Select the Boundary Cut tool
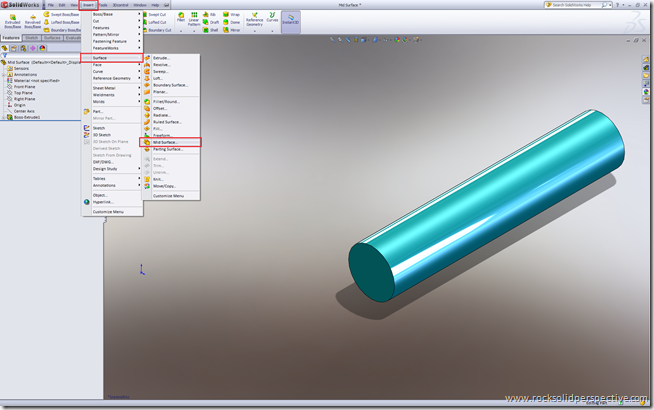The width and height of the screenshot is (654, 410). (x=157, y=30)
